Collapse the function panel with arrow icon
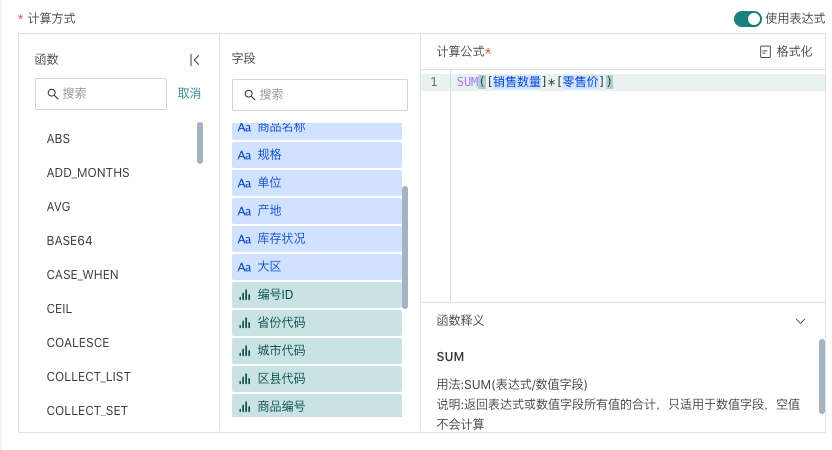 click(x=195, y=60)
